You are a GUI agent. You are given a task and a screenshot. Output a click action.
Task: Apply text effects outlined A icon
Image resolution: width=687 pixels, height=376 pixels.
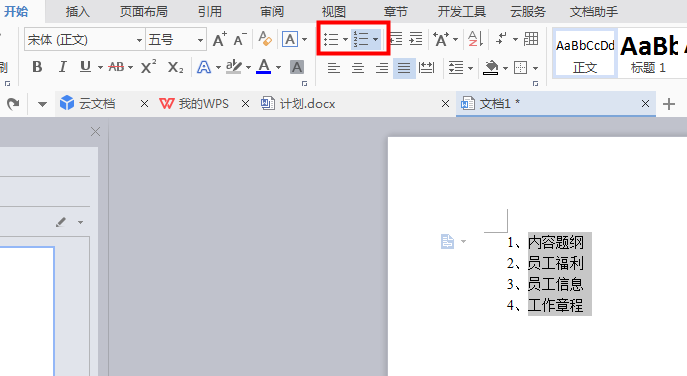[x=204, y=67]
